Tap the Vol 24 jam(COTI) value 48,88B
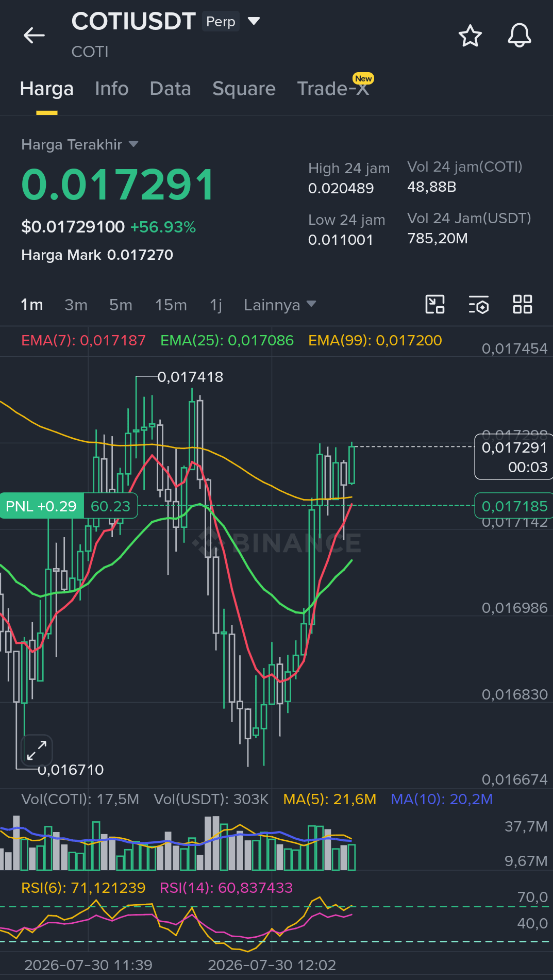The width and height of the screenshot is (553, 980). pyautogui.click(x=432, y=187)
